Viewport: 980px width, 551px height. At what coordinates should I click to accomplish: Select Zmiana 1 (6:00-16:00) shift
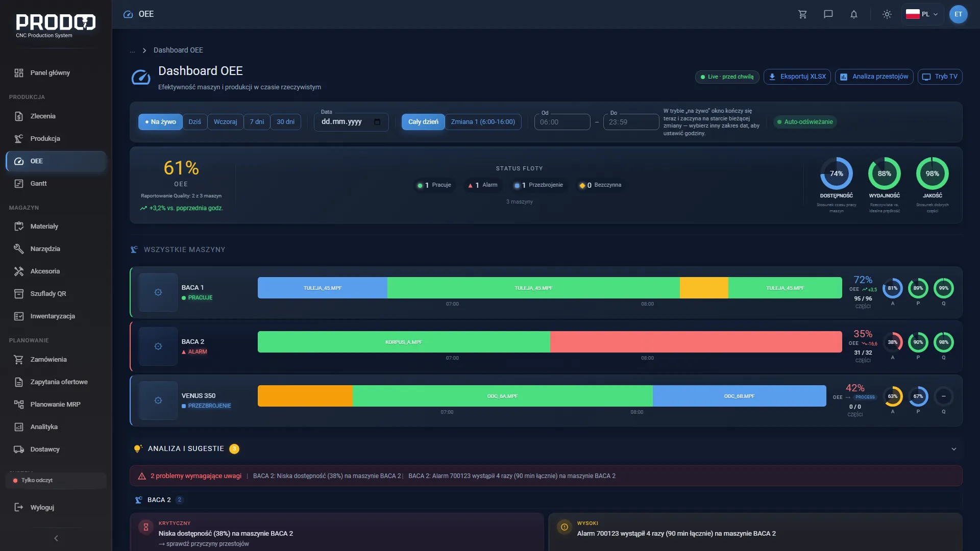[483, 122]
